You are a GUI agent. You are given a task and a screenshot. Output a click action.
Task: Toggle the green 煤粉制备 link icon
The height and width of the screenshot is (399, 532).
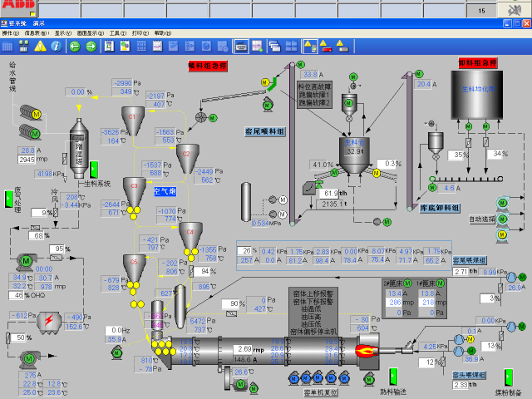click(x=509, y=377)
